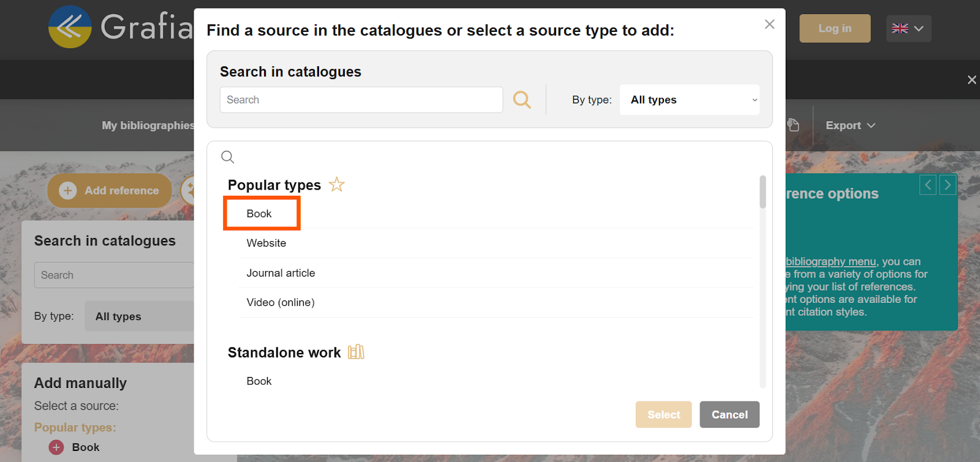Screen dimensions: 980x462
Task: Select Website from Popular types
Action: 266,243
